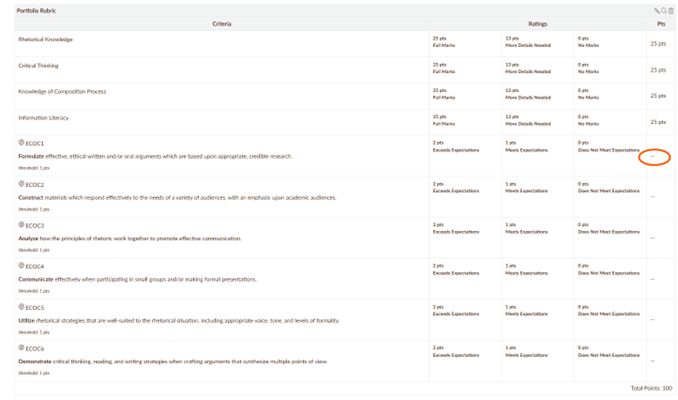Choose More Details Needed for Information Literacy
Viewport: 678px width, 400px height.
point(528,124)
